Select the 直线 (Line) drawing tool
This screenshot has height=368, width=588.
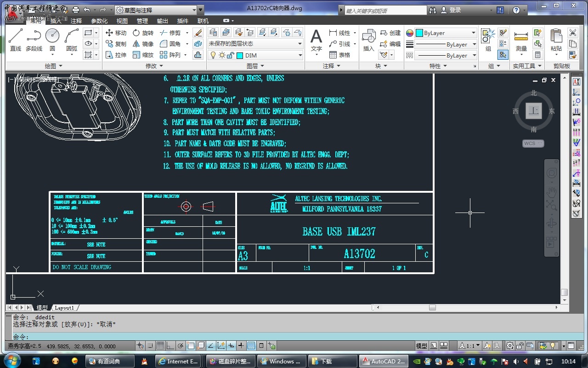(x=16, y=40)
